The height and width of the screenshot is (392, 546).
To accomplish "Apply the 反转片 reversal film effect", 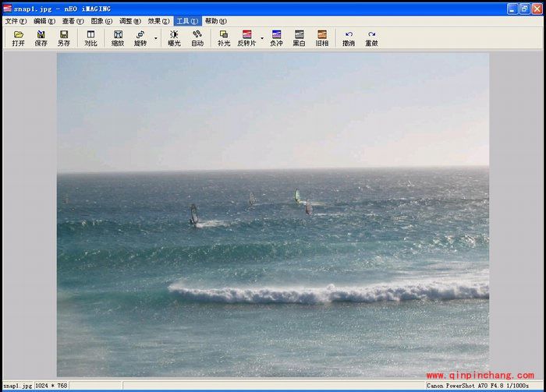I will click(x=246, y=38).
